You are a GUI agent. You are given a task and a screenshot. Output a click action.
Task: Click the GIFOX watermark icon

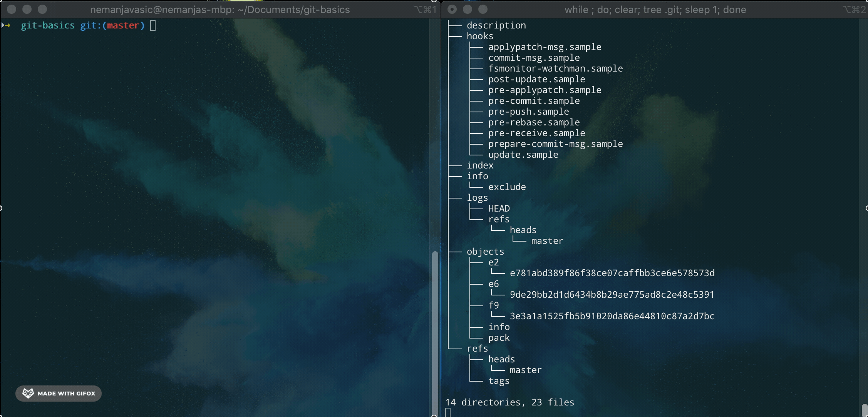click(x=28, y=393)
